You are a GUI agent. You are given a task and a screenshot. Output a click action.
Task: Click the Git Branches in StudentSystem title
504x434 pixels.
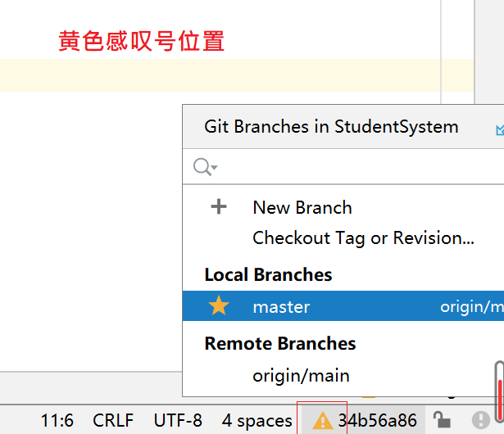click(x=331, y=127)
